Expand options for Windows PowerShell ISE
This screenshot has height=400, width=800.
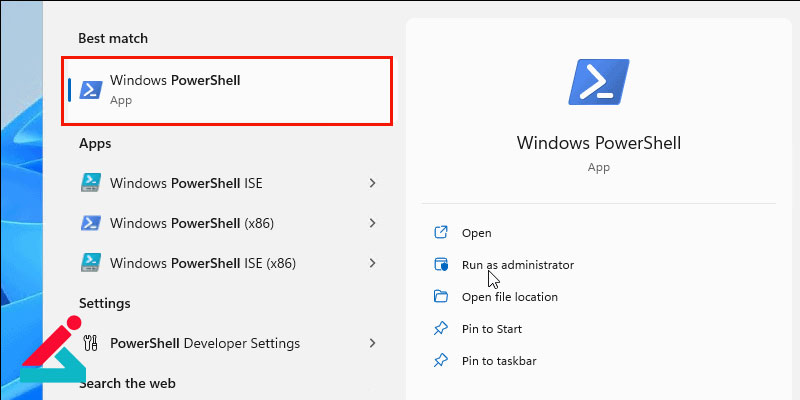pyautogui.click(x=372, y=183)
